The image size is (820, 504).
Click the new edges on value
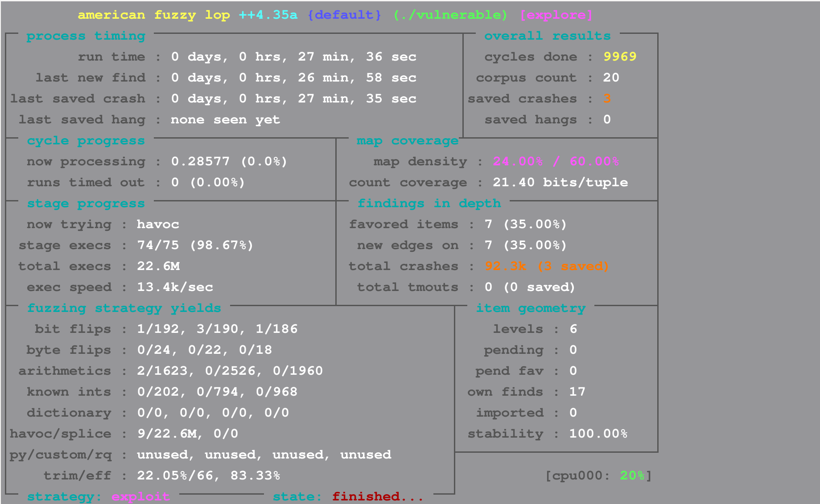(x=526, y=246)
